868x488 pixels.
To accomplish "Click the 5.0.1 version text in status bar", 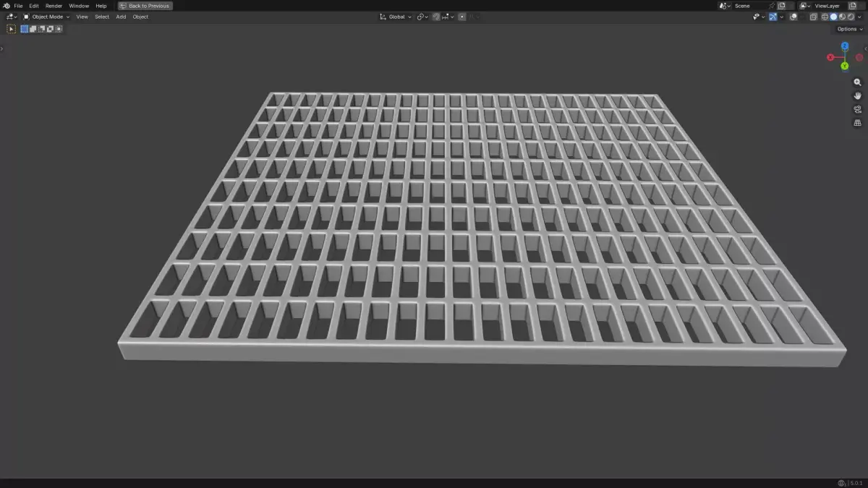I will click(x=856, y=483).
